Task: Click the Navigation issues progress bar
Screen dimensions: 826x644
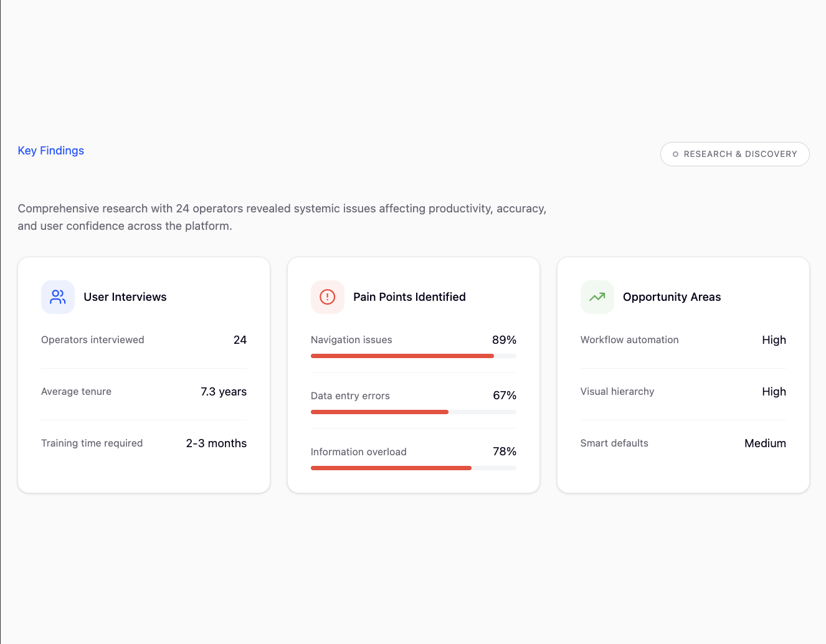Action: tap(413, 356)
